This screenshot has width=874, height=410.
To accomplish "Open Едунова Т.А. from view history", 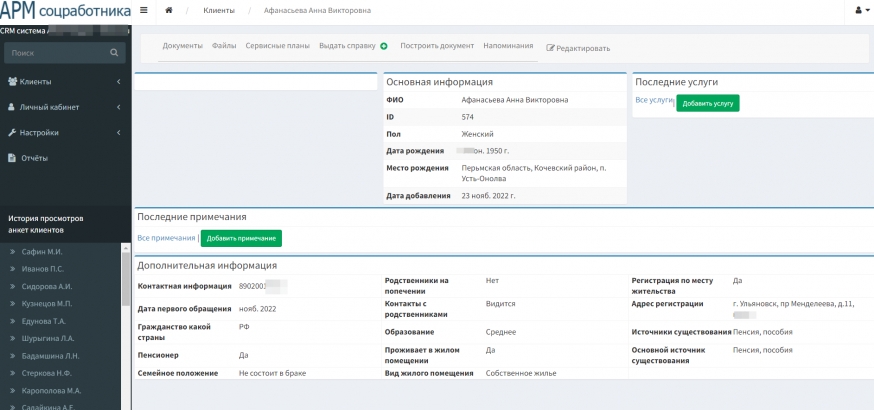I will pyautogui.click(x=43, y=321).
